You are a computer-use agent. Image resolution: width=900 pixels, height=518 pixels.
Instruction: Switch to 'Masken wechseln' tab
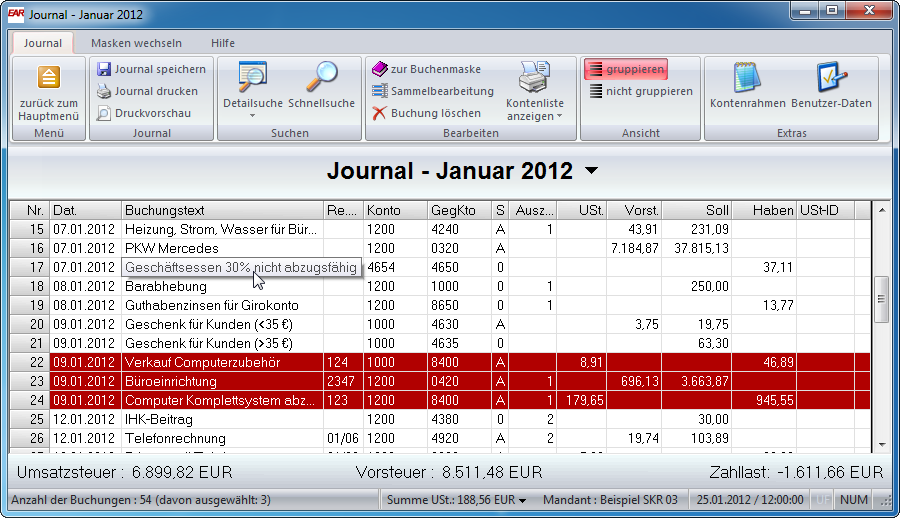pos(136,43)
